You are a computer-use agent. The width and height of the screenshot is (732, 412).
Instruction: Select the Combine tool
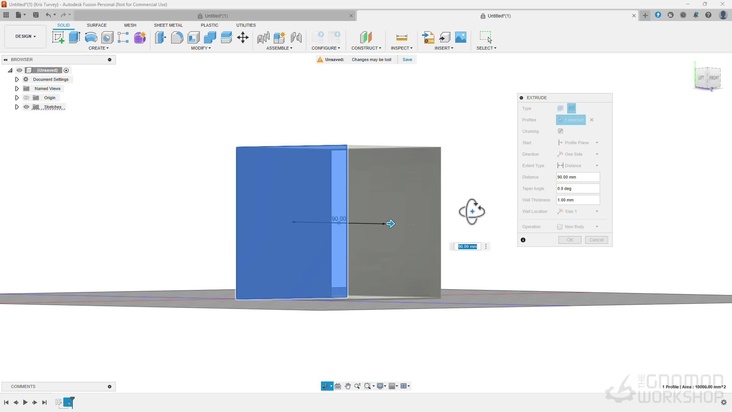pos(210,37)
